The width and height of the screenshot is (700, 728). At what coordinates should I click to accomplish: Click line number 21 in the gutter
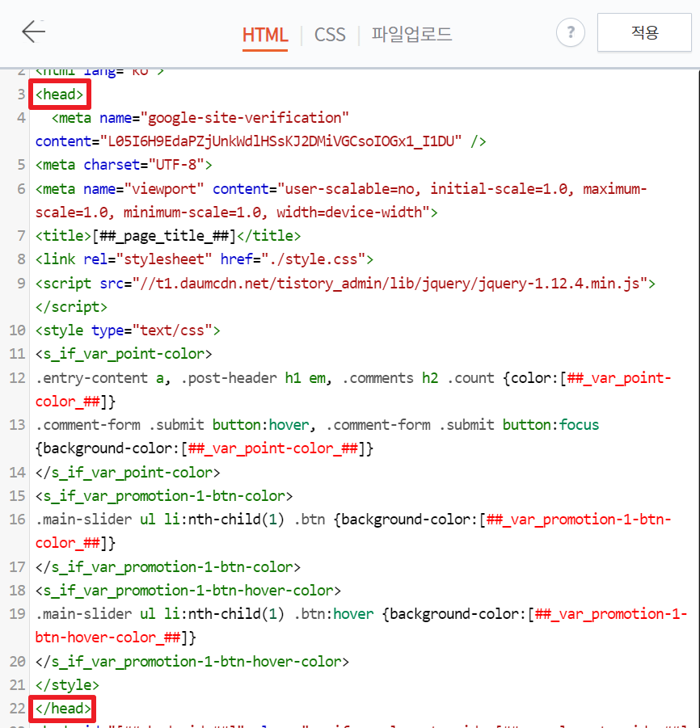point(17,685)
